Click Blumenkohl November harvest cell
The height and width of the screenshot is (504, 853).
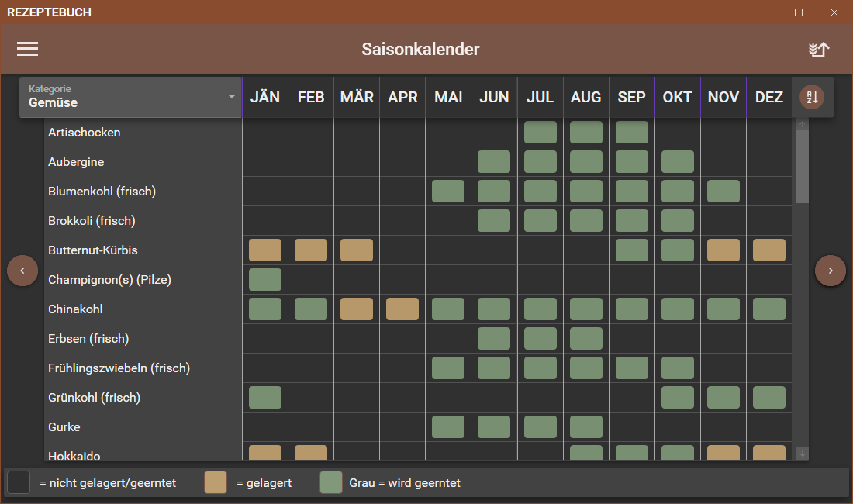click(723, 192)
